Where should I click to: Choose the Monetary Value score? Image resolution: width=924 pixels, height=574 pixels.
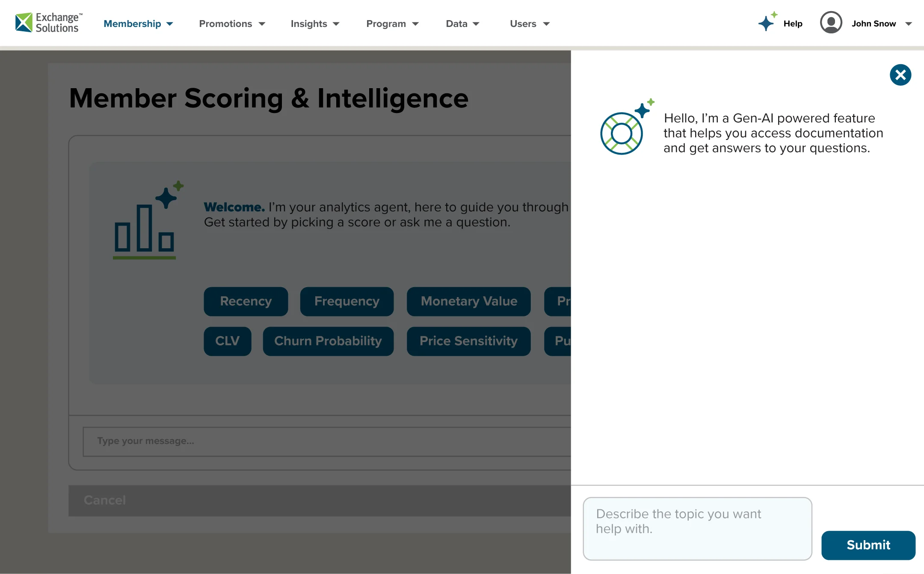468,301
